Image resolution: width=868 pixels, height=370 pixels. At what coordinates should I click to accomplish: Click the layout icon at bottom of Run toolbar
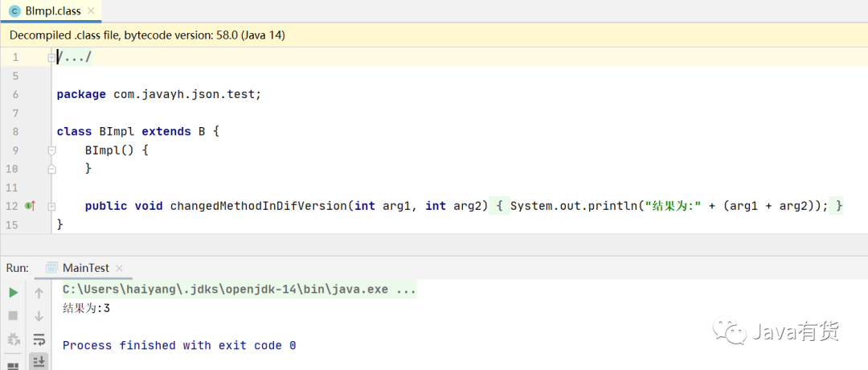coord(13,365)
